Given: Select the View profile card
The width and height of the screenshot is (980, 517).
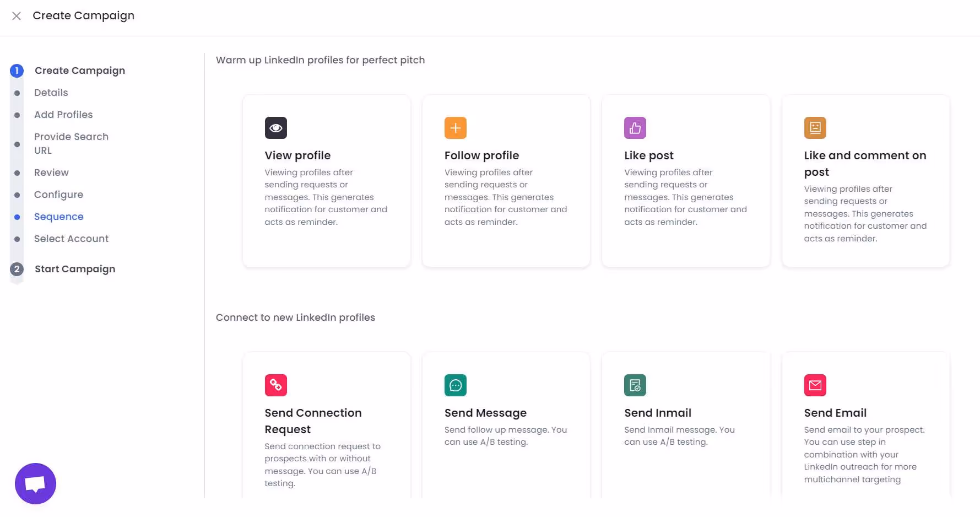Looking at the screenshot, I should [x=326, y=181].
